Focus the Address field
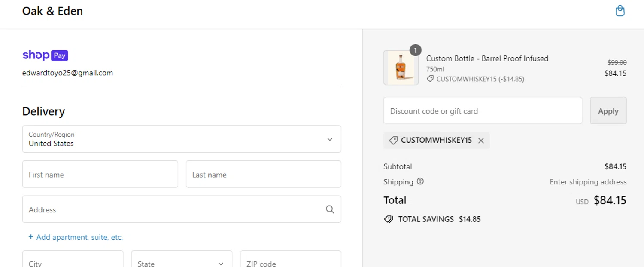The width and height of the screenshot is (644, 267). pos(182,209)
